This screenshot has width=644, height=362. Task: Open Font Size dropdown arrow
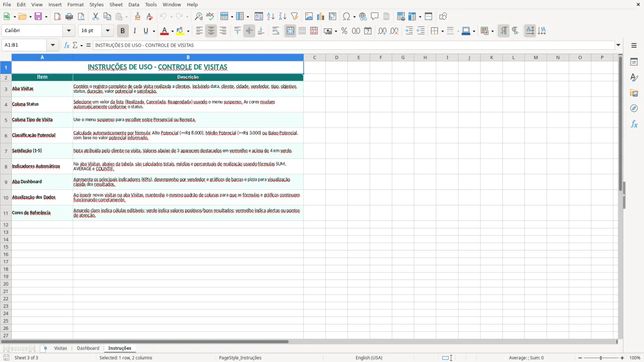tap(107, 31)
